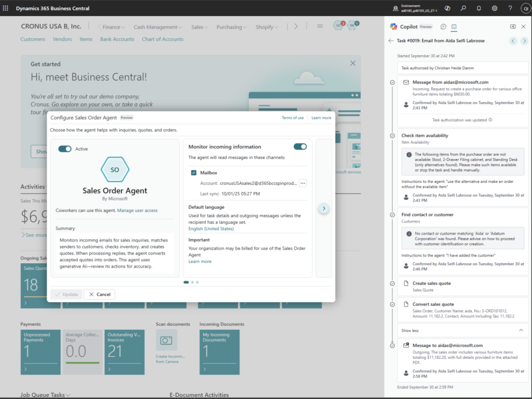Open My Incoming Documents tile
The width and height of the screenshot is (532, 399).
220,352
